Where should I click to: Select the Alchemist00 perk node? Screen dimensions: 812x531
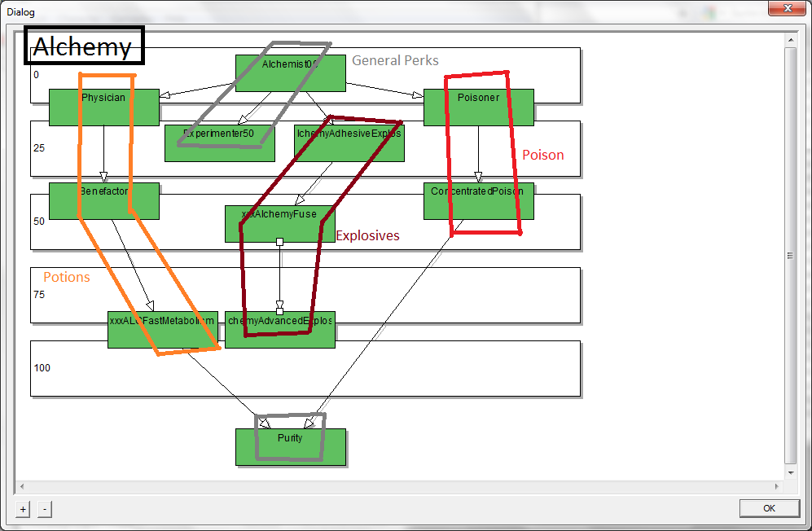click(x=290, y=73)
